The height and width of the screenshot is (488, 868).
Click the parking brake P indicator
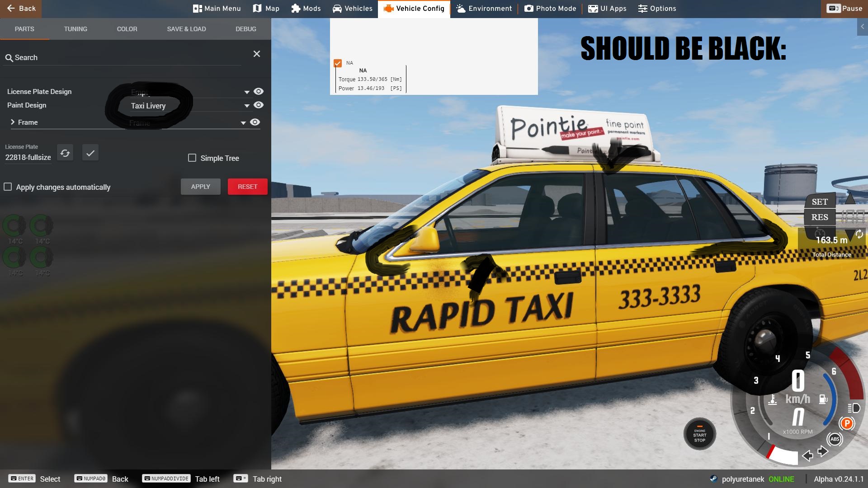[847, 424]
